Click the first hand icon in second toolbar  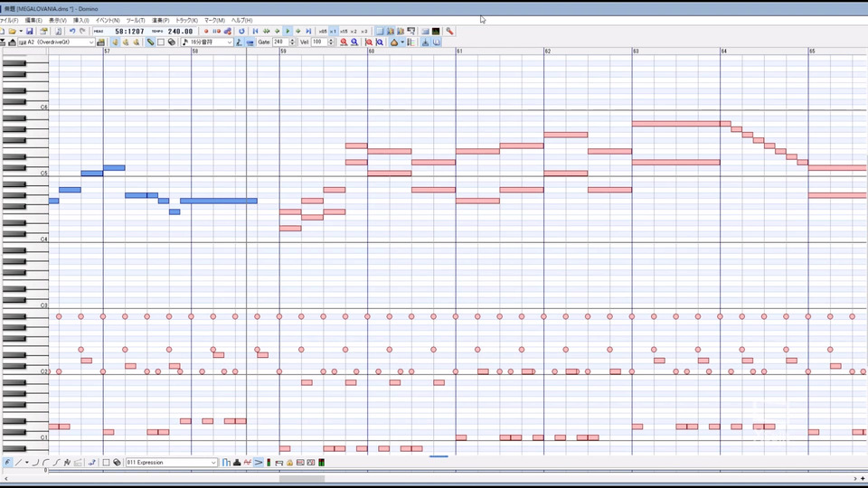115,42
